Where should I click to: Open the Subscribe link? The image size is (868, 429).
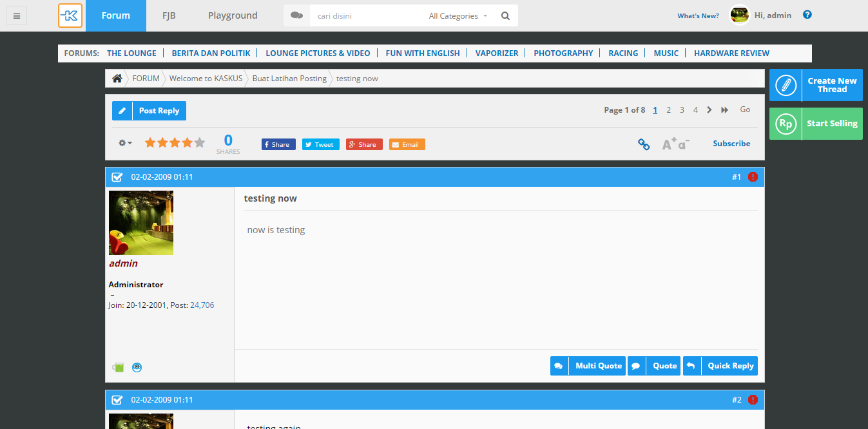pos(731,143)
